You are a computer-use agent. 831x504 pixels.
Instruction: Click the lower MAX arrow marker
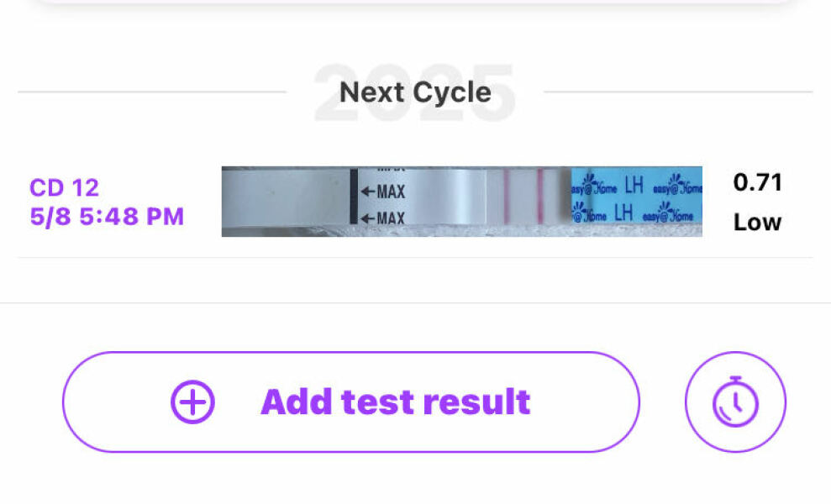383,219
